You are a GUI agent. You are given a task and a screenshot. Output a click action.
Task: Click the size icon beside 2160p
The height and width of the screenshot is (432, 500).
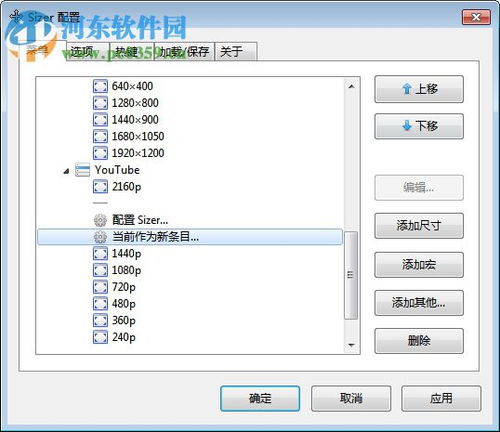[x=100, y=186]
